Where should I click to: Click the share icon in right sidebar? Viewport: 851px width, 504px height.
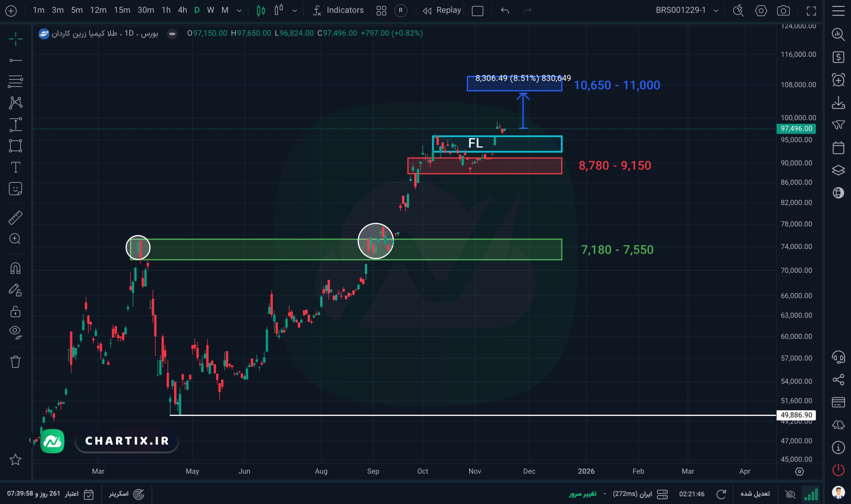click(838, 379)
